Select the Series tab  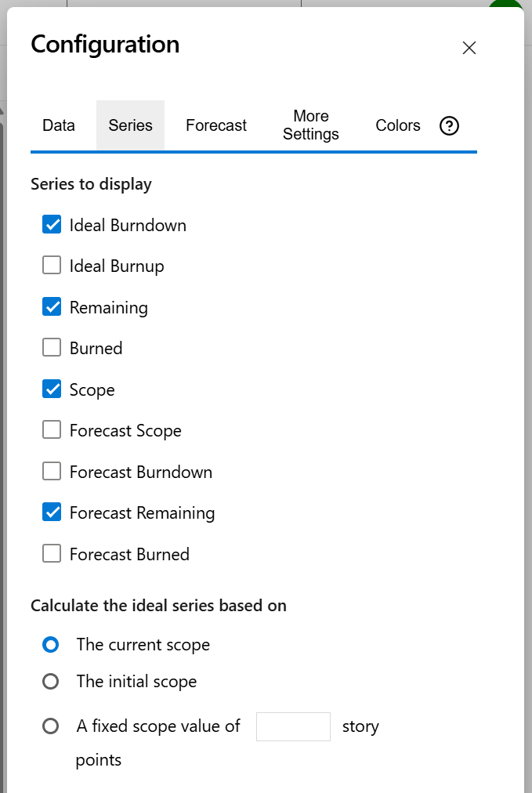tap(130, 125)
